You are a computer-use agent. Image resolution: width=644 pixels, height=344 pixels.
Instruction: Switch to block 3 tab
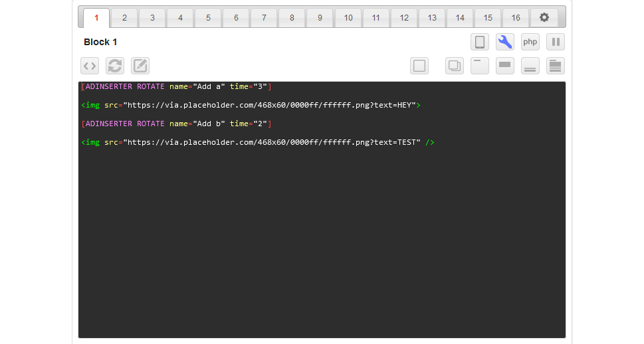click(x=152, y=18)
